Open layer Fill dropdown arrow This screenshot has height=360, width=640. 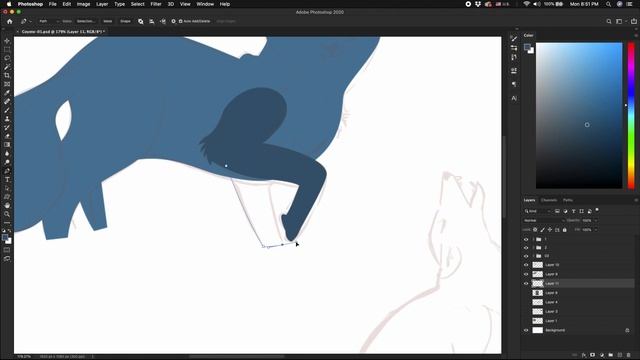(596, 230)
